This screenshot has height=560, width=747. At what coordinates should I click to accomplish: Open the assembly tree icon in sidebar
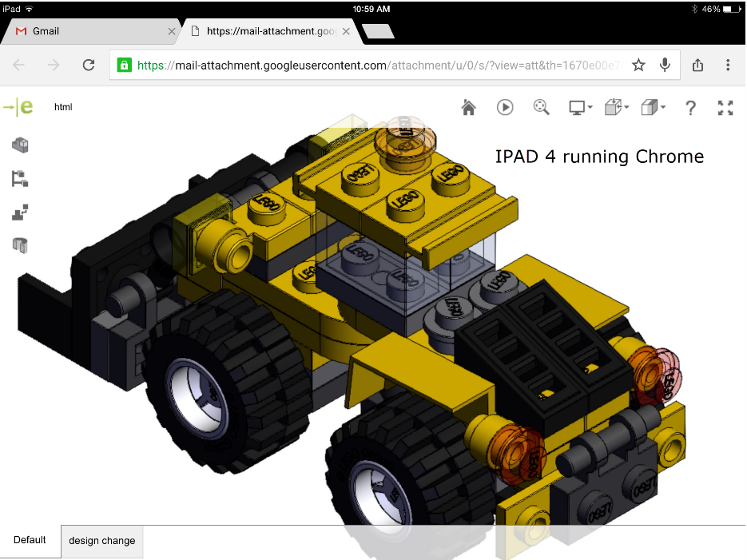coord(20,179)
